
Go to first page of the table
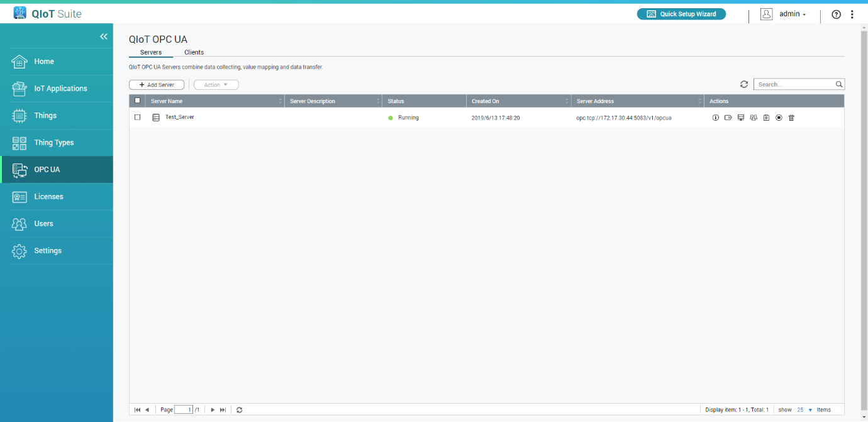pos(137,410)
